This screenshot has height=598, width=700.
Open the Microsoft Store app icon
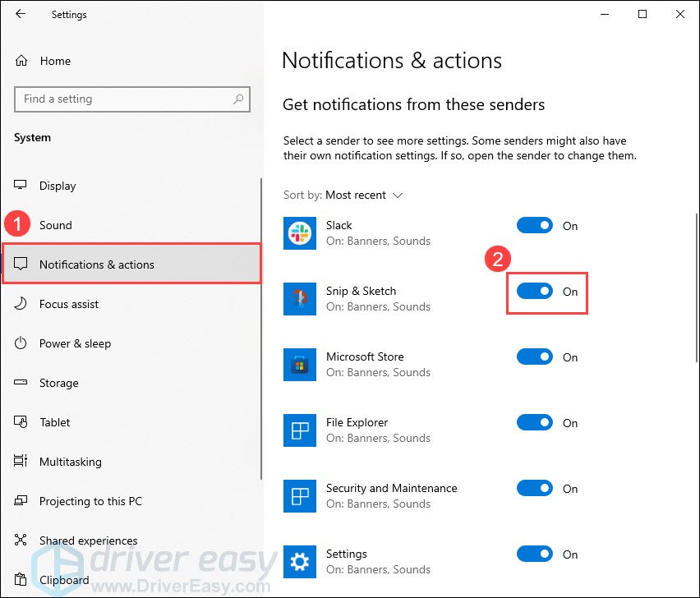pyautogui.click(x=300, y=365)
